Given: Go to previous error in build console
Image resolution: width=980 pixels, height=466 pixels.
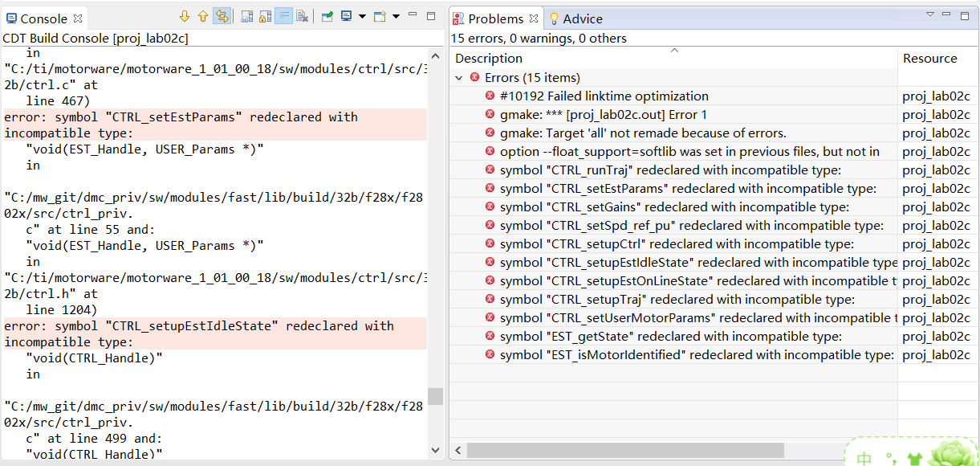Looking at the screenshot, I should tap(202, 16).
